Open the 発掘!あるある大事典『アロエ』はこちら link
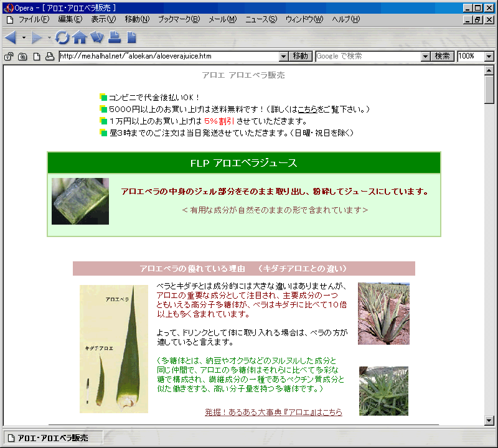This screenshot has height=448, width=498. (x=273, y=412)
